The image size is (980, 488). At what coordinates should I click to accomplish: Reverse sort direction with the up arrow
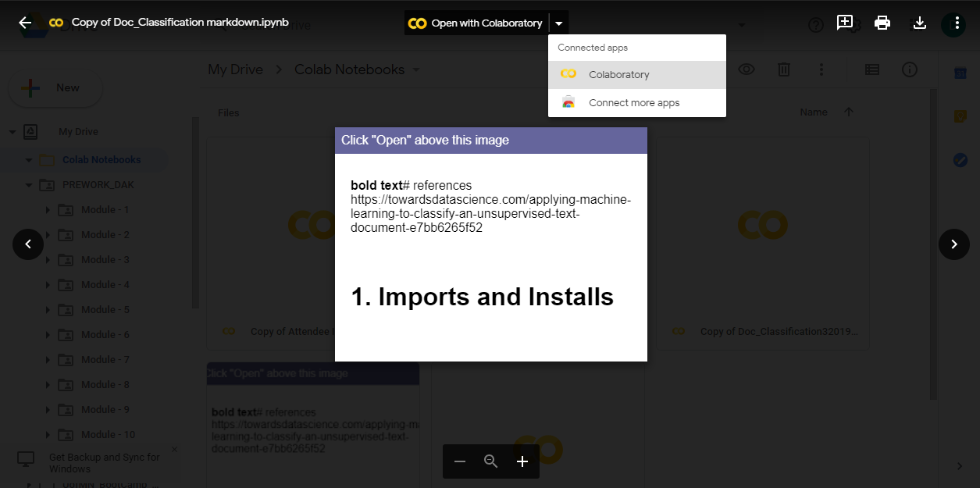pyautogui.click(x=849, y=112)
